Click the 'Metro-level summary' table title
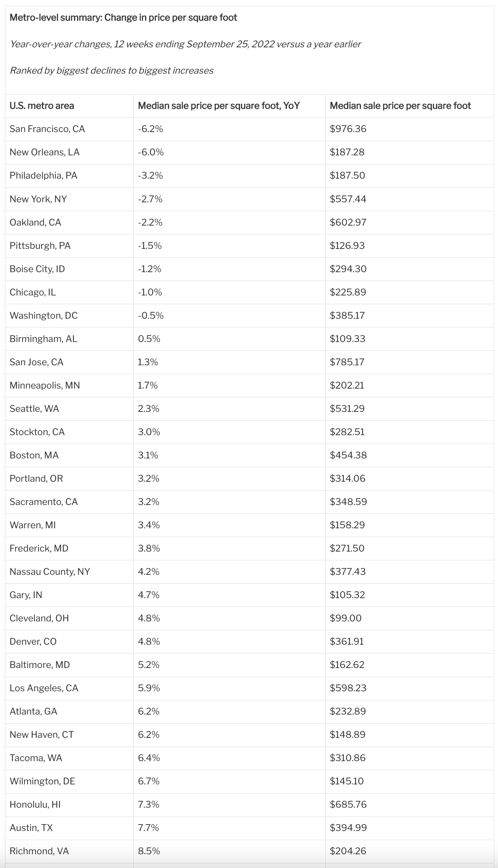The height and width of the screenshot is (868, 498). click(123, 18)
